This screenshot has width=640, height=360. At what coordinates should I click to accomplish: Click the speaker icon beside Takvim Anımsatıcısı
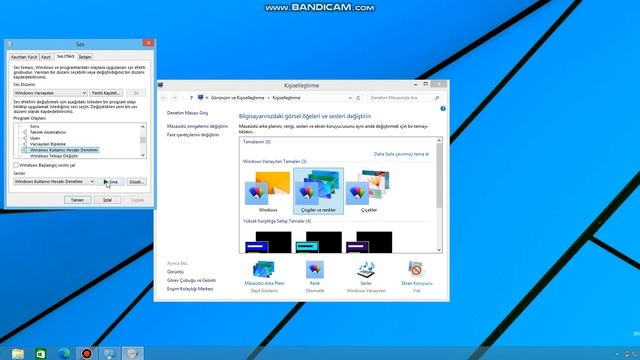point(25,132)
